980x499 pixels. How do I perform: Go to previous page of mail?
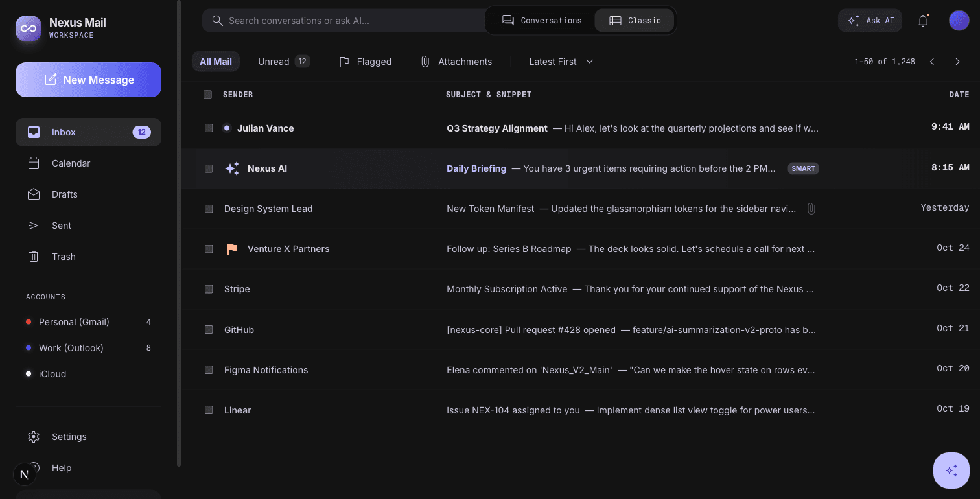coord(932,62)
